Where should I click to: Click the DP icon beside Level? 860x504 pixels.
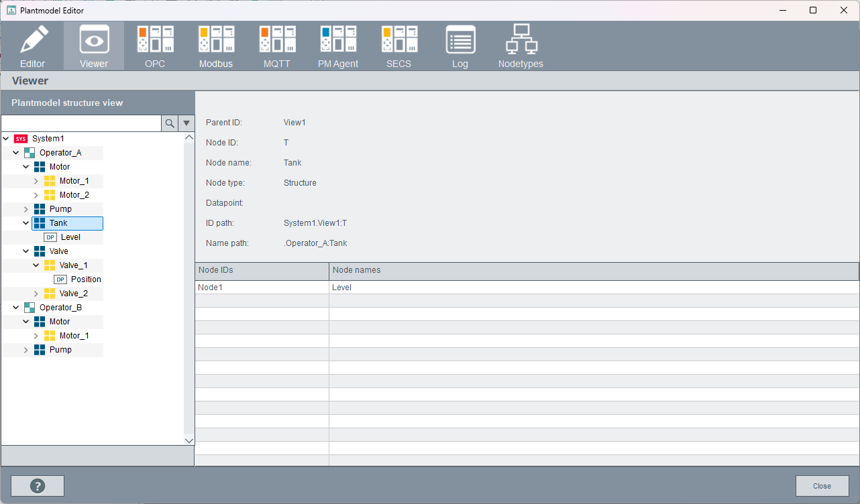tap(50, 237)
